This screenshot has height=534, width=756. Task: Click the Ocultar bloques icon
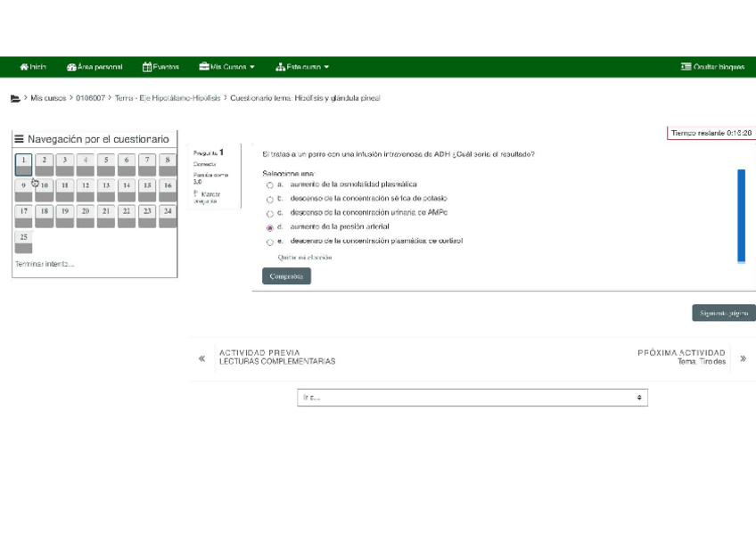click(x=686, y=67)
